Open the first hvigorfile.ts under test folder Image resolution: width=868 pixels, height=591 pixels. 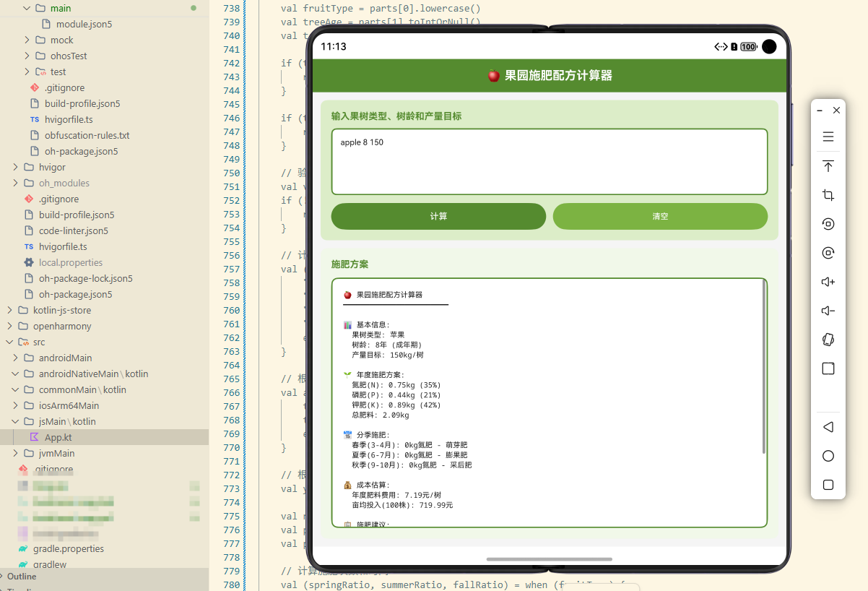pos(69,119)
